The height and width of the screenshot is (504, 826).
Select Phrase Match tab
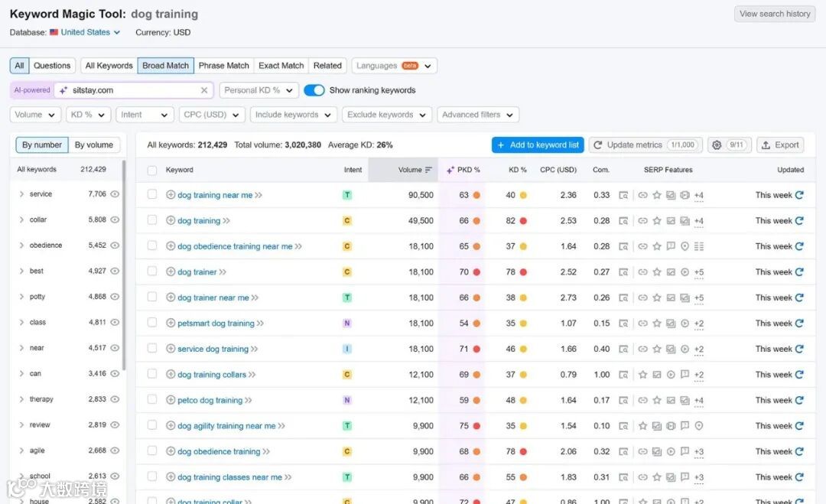click(224, 65)
